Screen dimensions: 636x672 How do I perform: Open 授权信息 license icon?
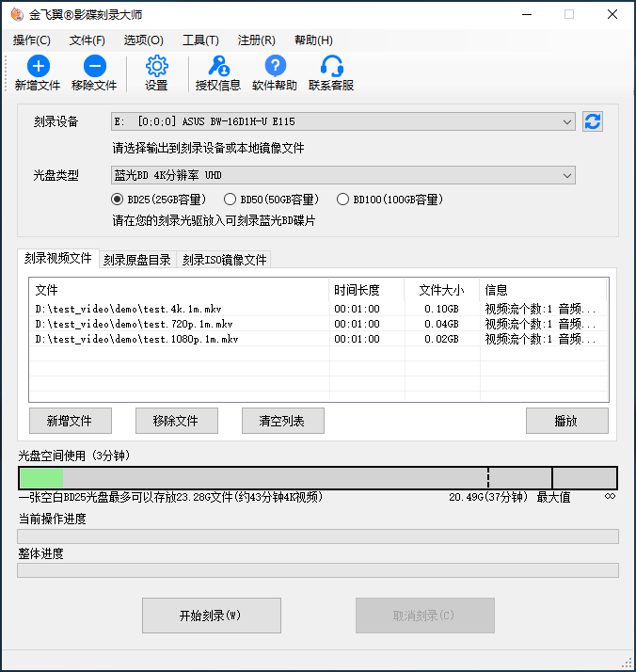(x=218, y=66)
